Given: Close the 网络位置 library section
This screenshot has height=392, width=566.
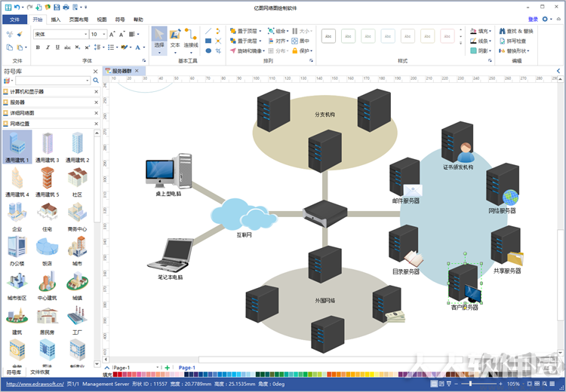Looking at the screenshot, I should point(96,124).
